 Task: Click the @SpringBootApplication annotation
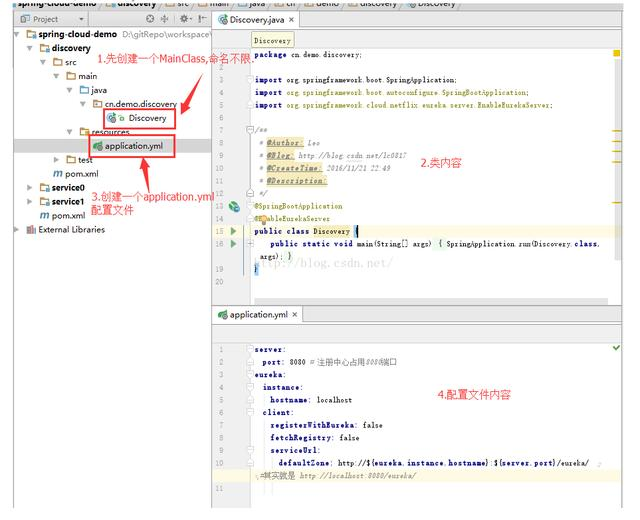click(298, 206)
